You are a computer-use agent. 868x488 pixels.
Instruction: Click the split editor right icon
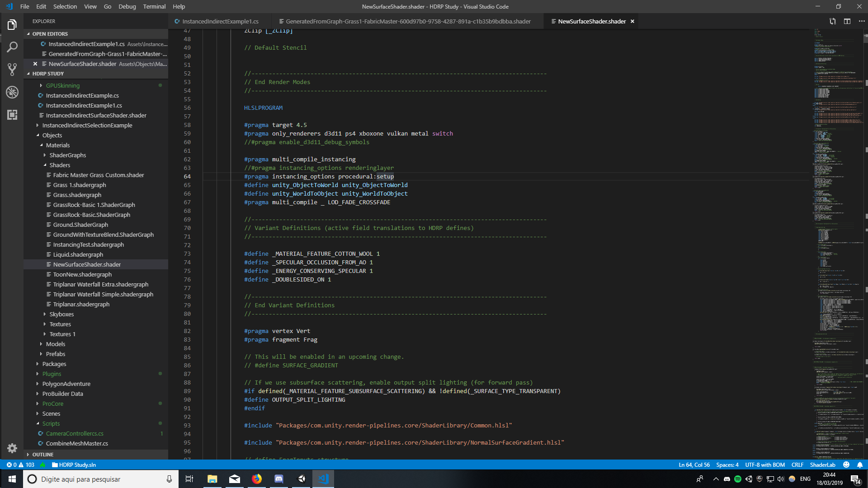tap(847, 21)
